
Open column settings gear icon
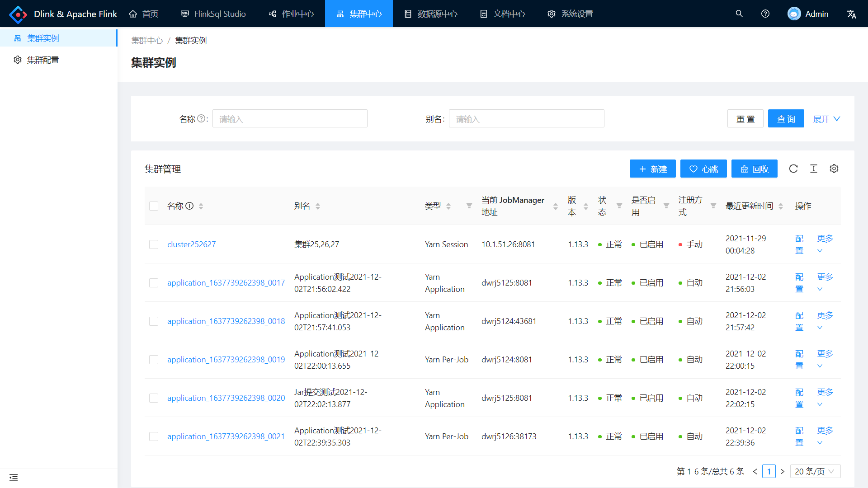coord(834,169)
